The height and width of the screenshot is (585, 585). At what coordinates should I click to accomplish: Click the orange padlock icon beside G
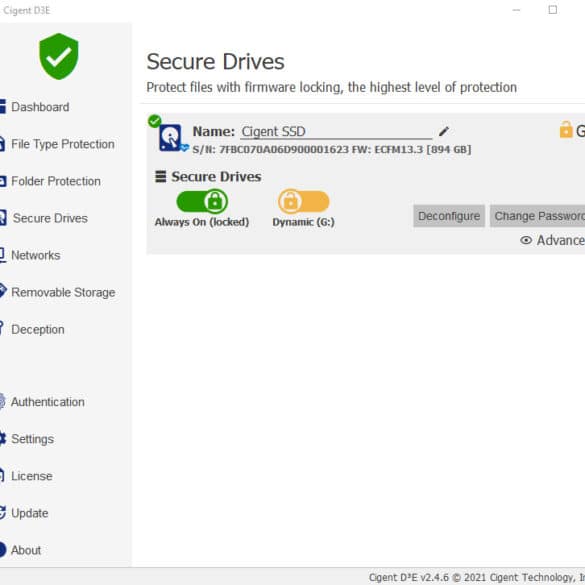pos(566,130)
